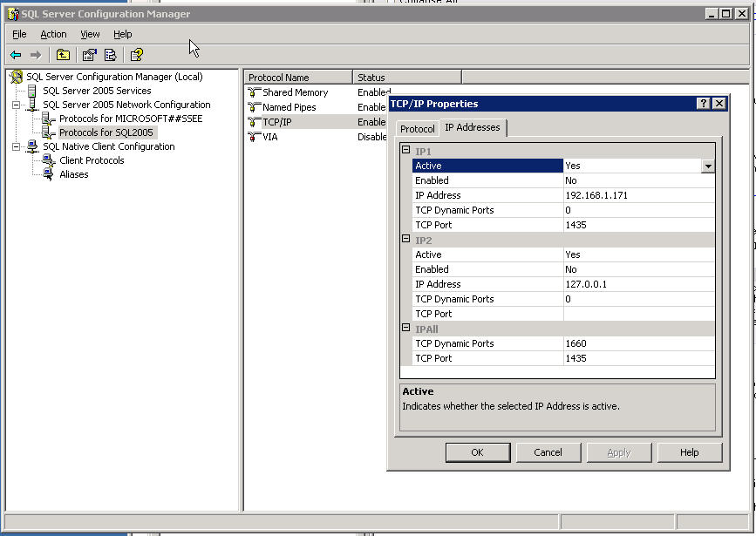Open the File menu
Viewport: 756px width, 536px height.
point(19,34)
